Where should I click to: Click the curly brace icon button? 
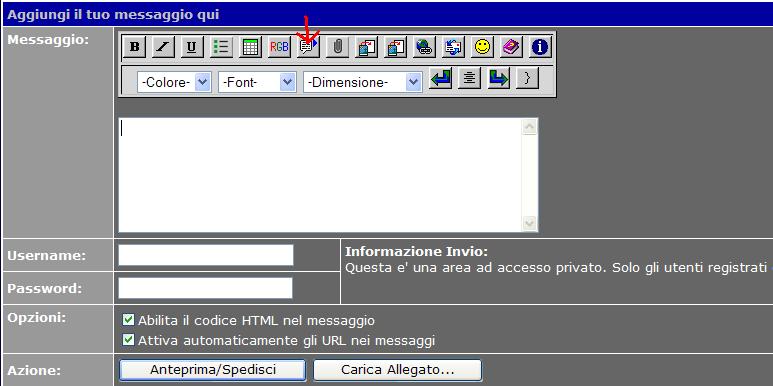[x=527, y=79]
